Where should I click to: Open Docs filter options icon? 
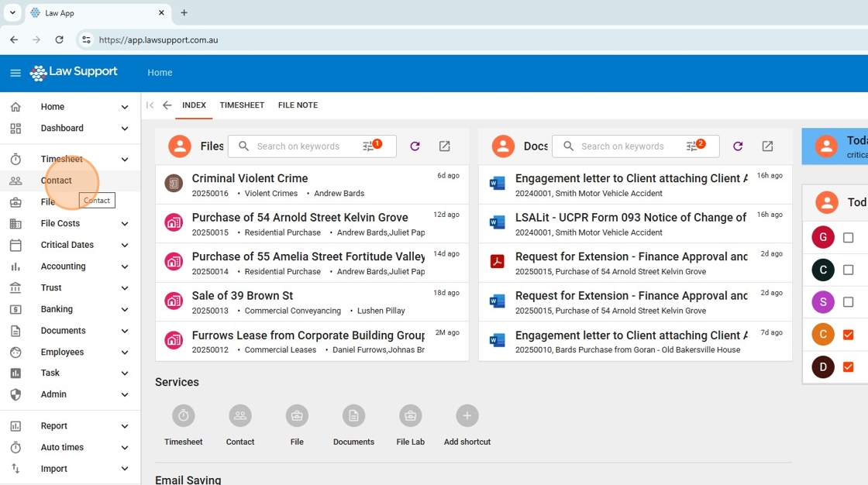693,146
